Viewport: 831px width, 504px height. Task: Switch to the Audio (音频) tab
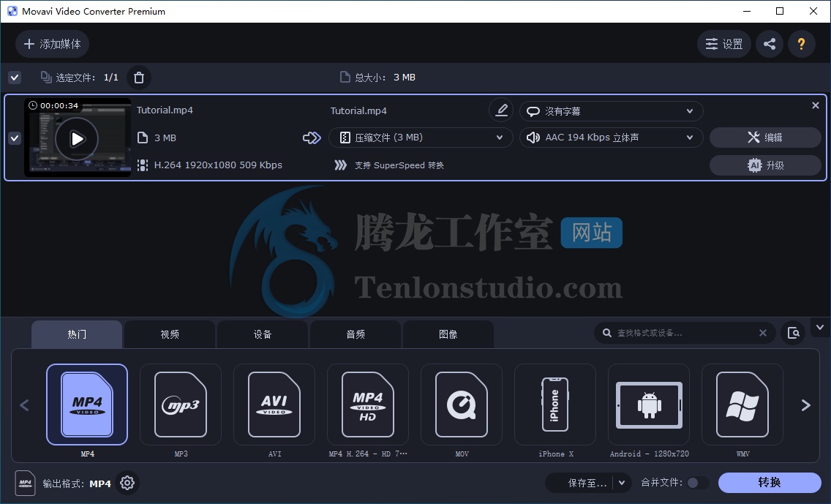(355, 334)
